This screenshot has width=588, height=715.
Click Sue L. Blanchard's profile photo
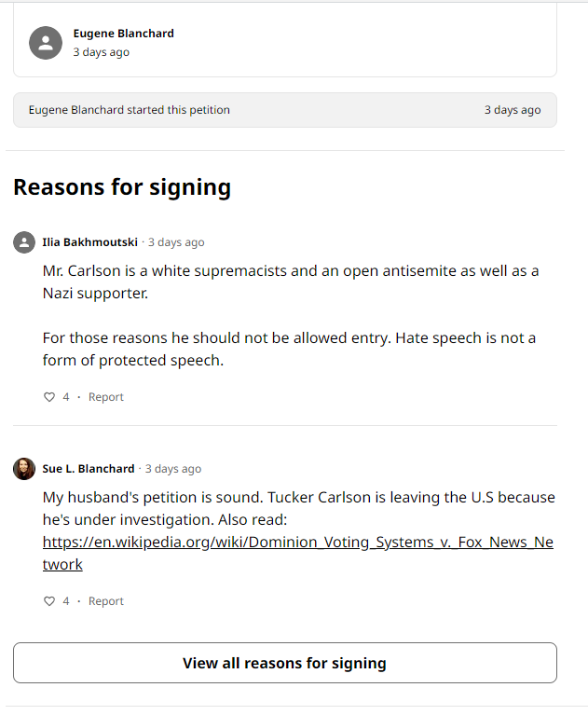click(24, 469)
